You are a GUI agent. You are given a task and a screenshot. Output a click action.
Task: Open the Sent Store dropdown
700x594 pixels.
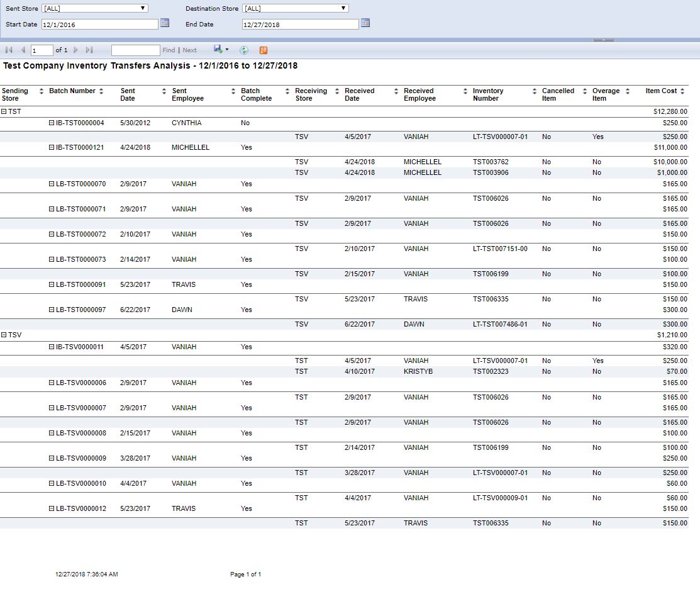pos(94,8)
